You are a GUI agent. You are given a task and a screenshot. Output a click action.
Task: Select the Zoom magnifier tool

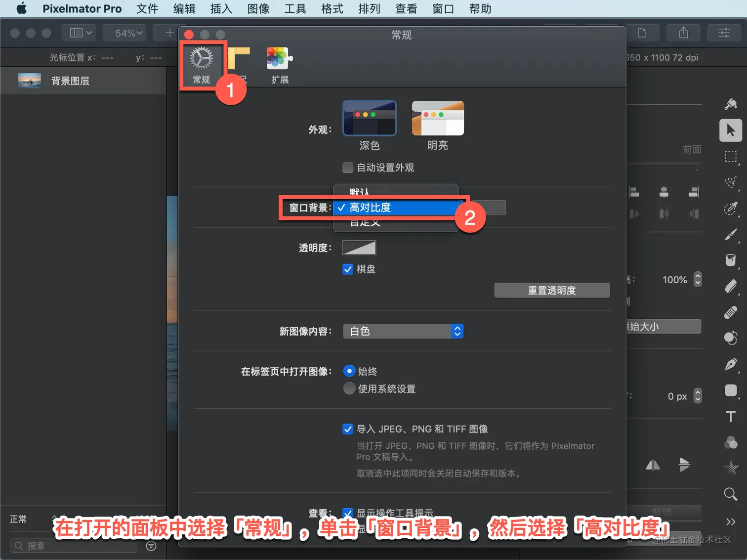(731, 494)
